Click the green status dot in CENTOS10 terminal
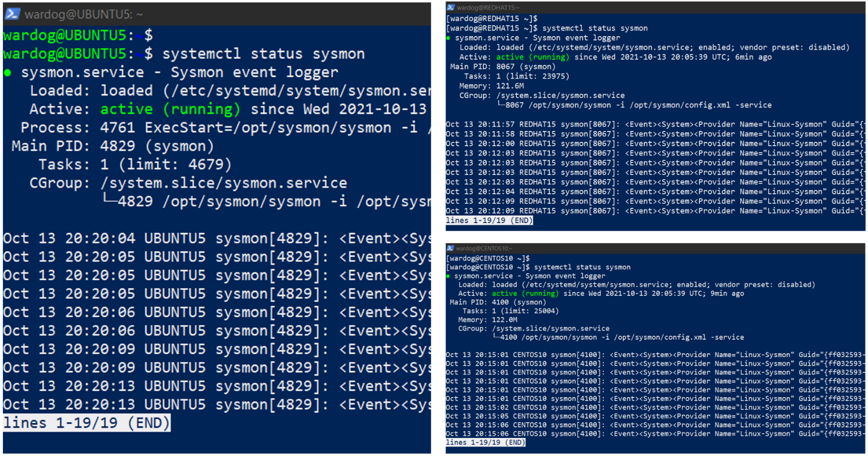This screenshot has width=868, height=456. point(448,276)
